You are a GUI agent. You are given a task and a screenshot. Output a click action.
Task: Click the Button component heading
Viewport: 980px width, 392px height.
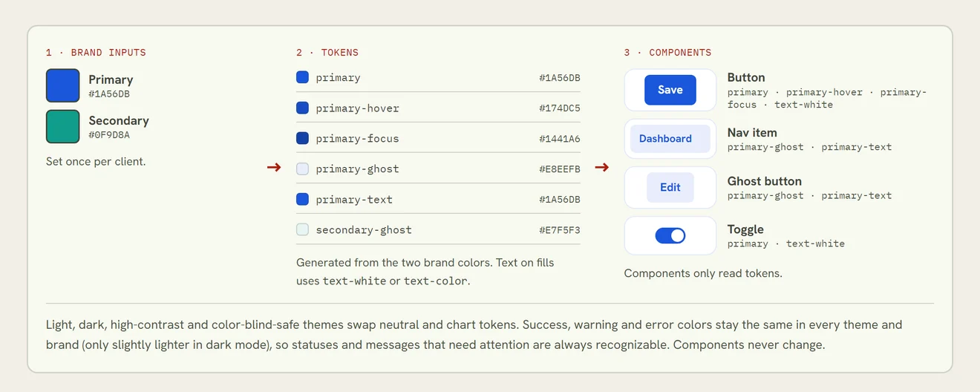coord(746,77)
